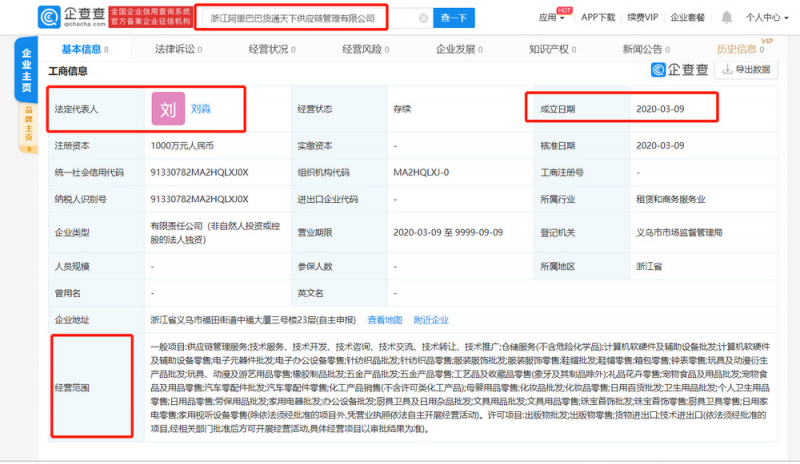
Task: Select the industry value 租赁和商务服务业
Action: [670, 199]
